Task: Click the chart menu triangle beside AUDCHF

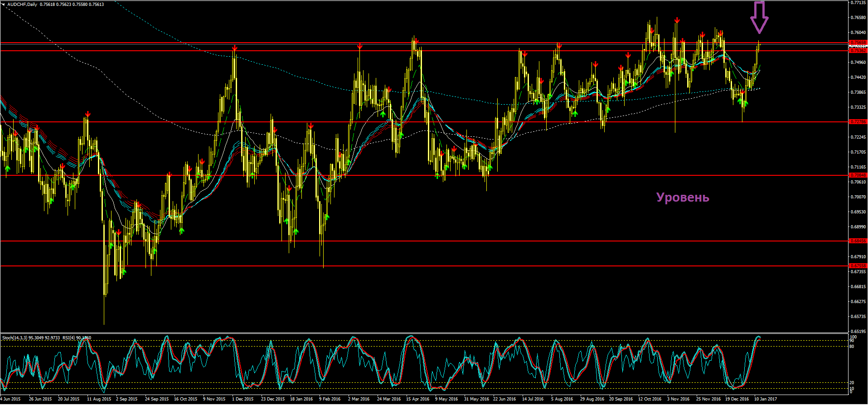Action: [3, 4]
